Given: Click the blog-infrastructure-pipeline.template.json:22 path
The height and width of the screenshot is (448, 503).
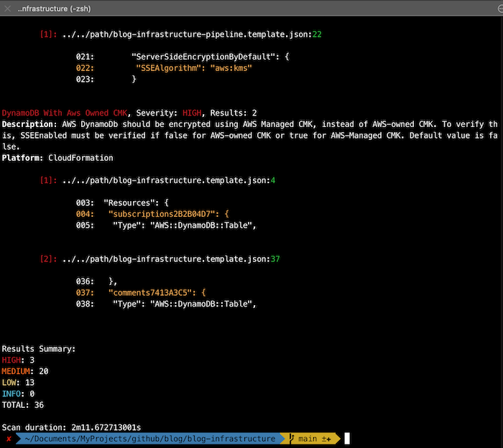Looking at the screenshot, I should click(192, 34).
